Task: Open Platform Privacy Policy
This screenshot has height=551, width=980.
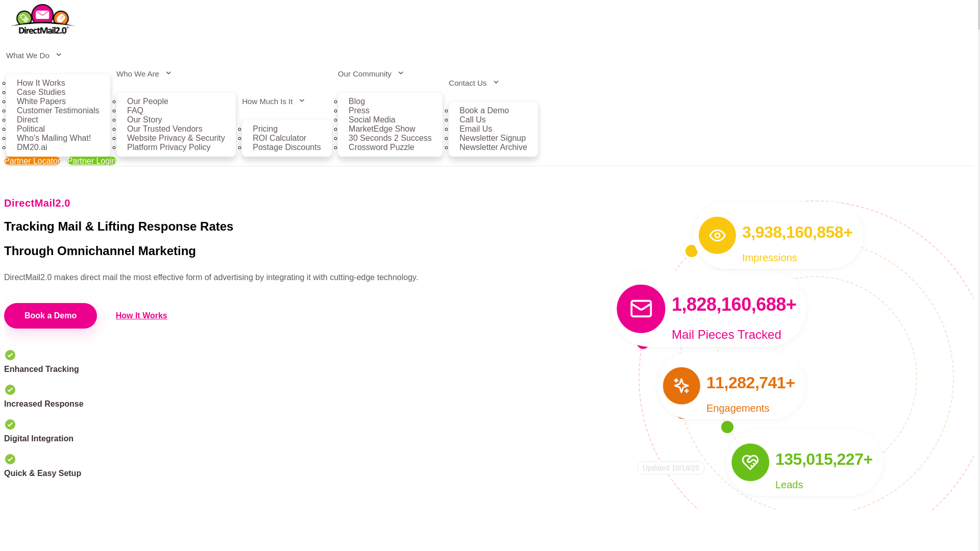Action: point(169,147)
